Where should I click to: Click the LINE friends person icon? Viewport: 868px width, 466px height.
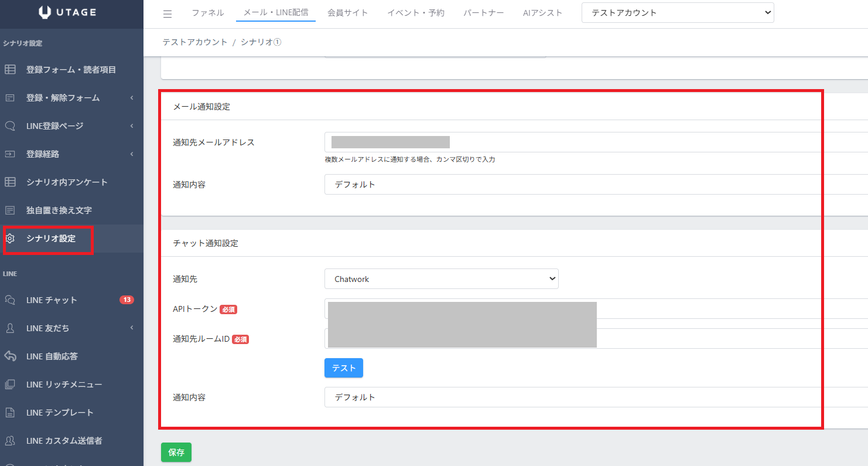pyautogui.click(x=10, y=328)
